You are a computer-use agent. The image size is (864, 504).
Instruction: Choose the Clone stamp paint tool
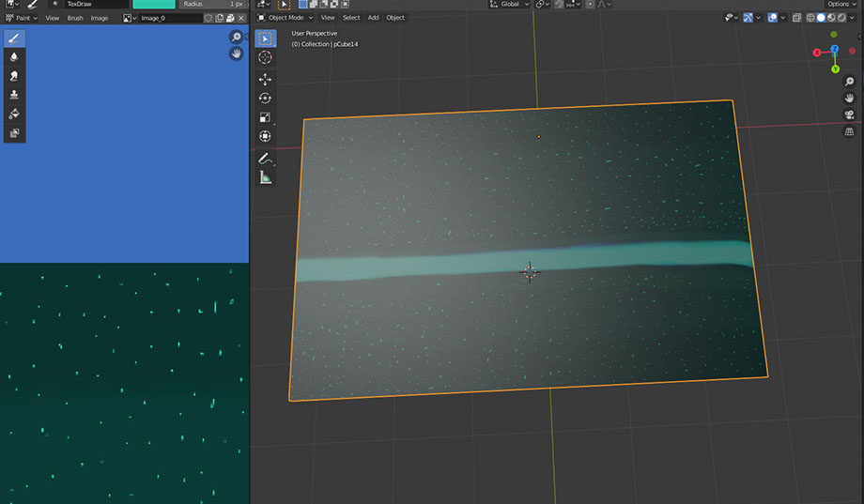(x=15, y=95)
